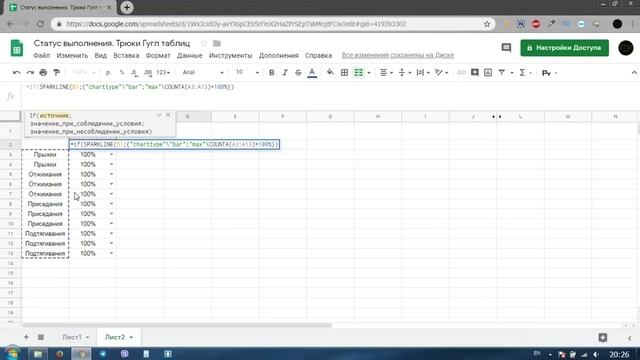Open the functions sigma menu
This screenshot has height=360, width=640.
tap(522, 73)
